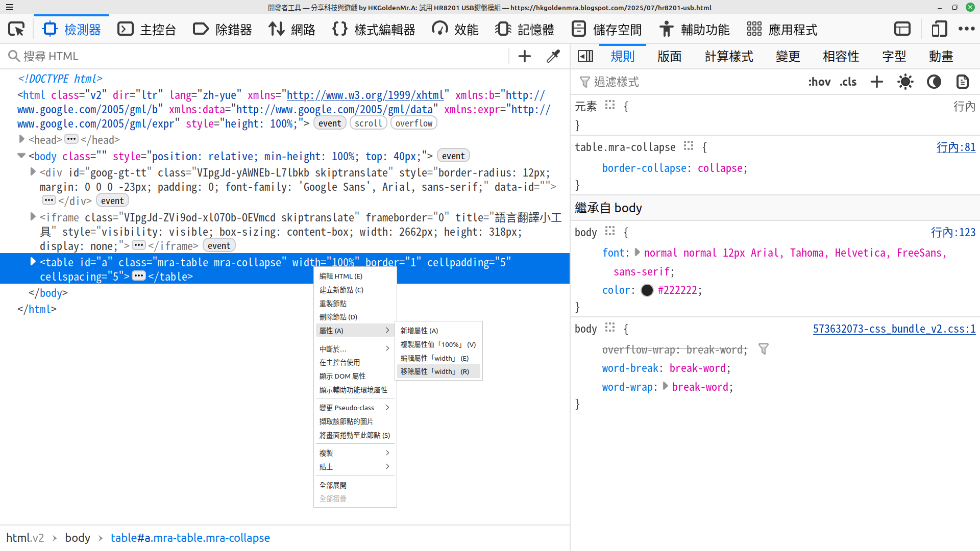Expand the goog-gt-tt div node
The height and width of the screenshot is (551, 980).
click(x=33, y=172)
